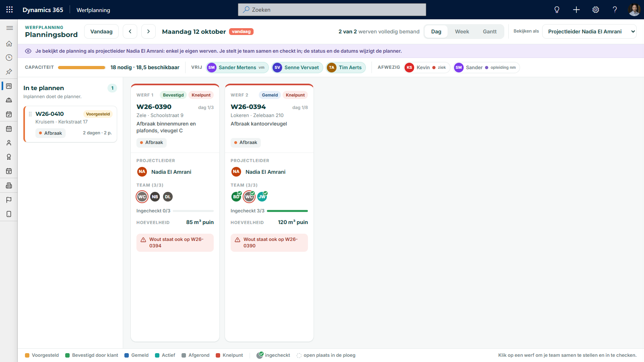
Task: Switch to the Gantt view tab
Action: coord(490,31)
